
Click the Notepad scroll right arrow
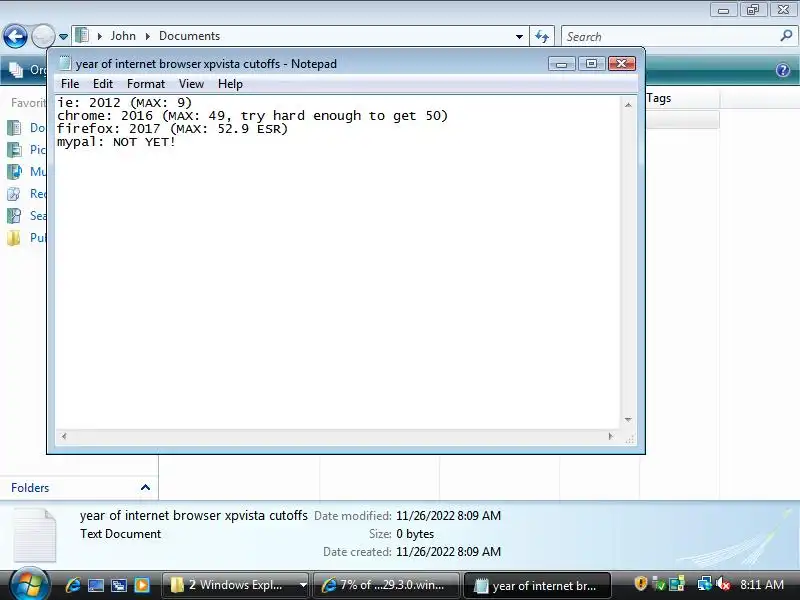(x=611, y=436)
